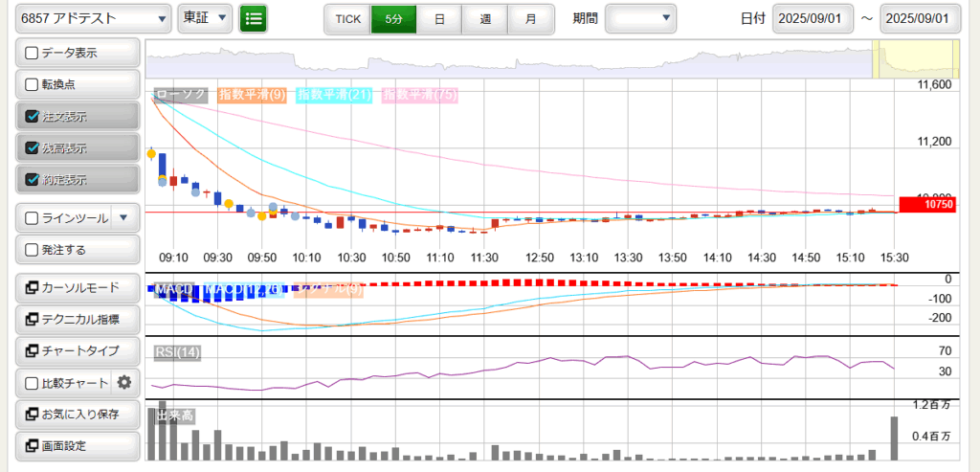The image size is (980, 472).
Task: Click 指数平滑(9) orange legend label
Action: tap(252, 95)
